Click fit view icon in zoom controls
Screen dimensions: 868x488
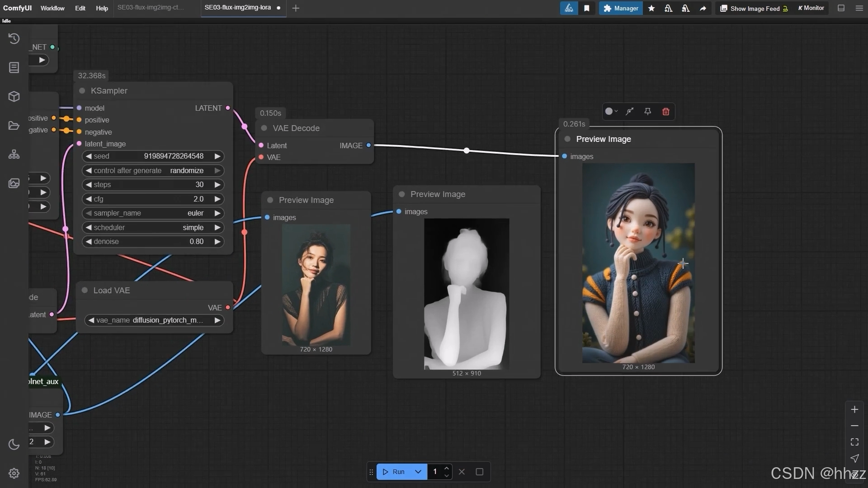854,442
